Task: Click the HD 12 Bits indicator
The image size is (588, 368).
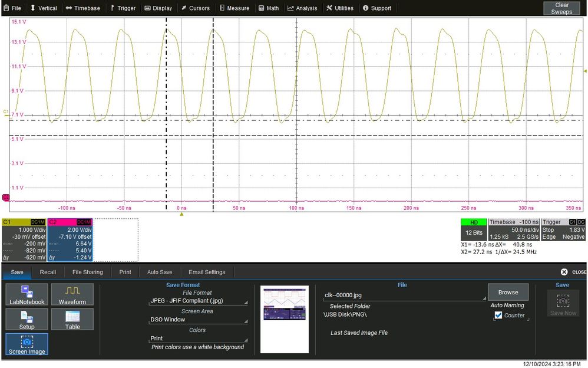Action: pyautogui.click(x=474, y=229)
